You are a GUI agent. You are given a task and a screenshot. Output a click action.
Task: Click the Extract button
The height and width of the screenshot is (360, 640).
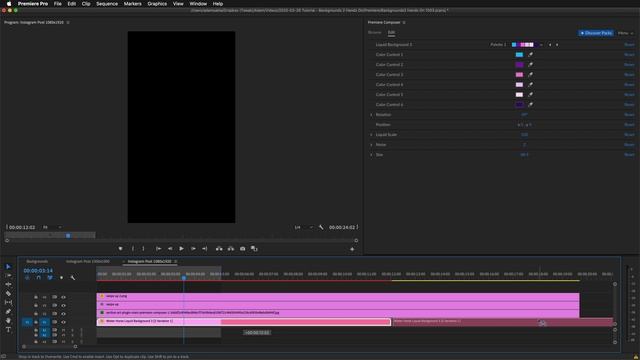pyautogui.click(x=231, y=249)
